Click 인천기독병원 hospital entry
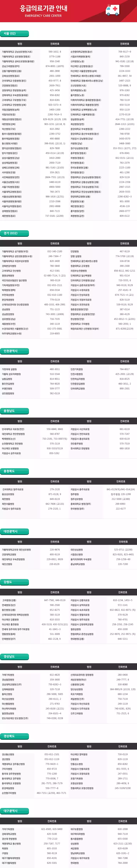 tap(77, 369)
